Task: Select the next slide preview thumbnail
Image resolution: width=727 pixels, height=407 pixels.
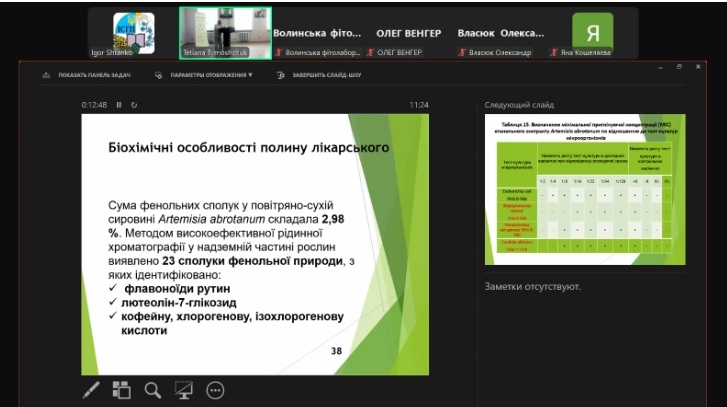Action: point(584,190)
